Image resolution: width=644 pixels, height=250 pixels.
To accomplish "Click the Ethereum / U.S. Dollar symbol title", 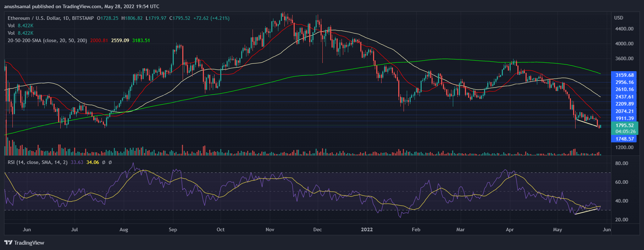I will pyautogui.click(x=51, y=18).
